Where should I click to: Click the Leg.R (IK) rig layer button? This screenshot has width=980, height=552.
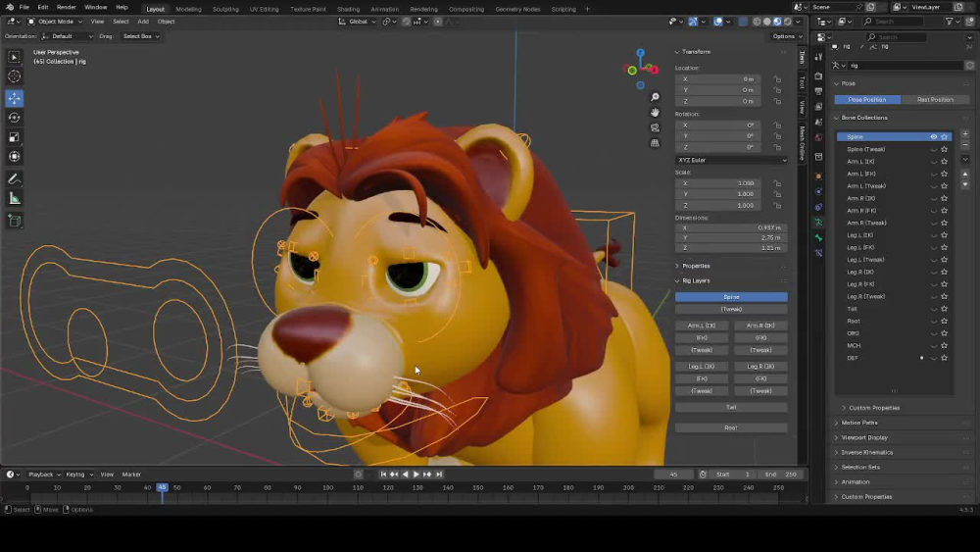(x=760, y=367)
